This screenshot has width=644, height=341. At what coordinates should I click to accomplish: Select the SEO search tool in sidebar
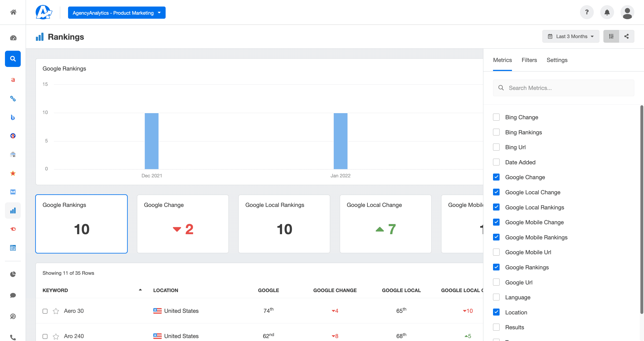click(13, 59)
